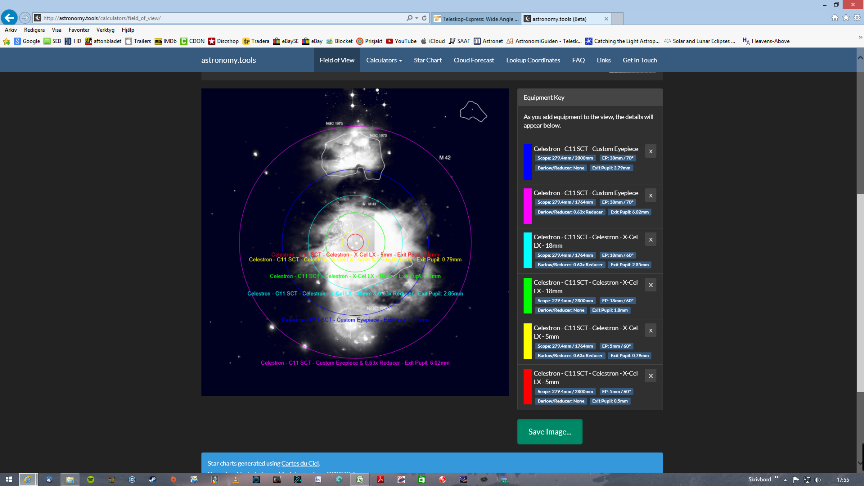Remove the green X-Cel LX 18mm entry

coord(650,285)
